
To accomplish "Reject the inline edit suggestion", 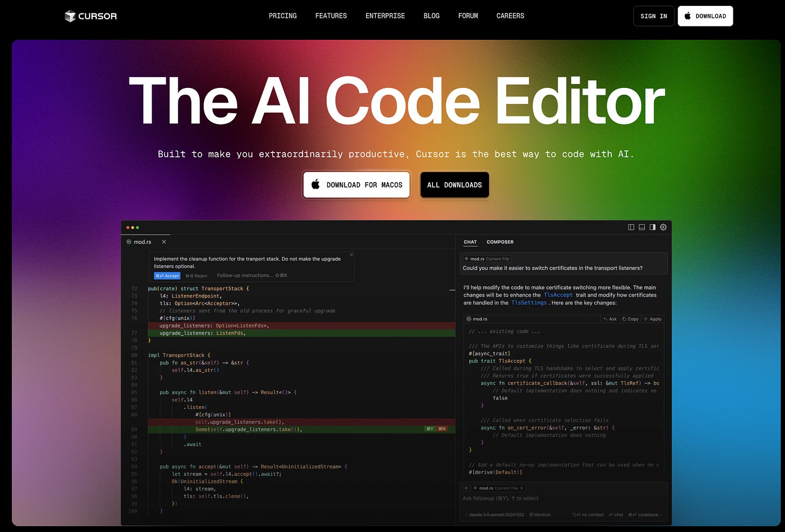I will [x=196, y=275].
